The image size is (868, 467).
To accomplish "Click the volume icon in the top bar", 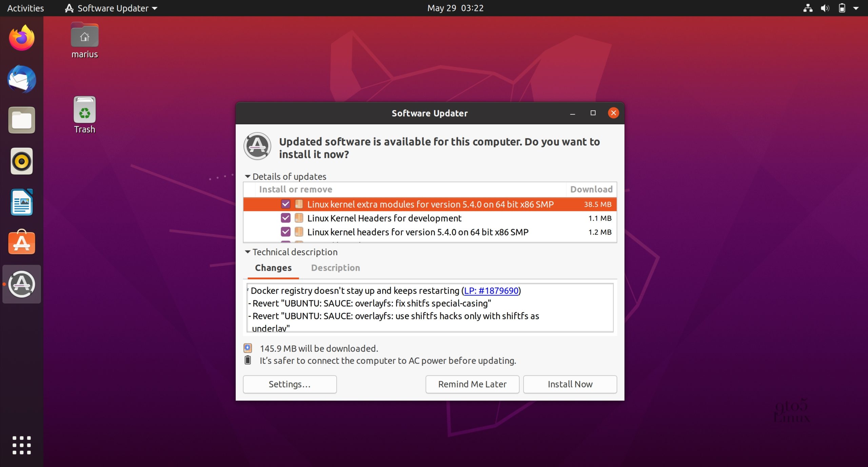I will 825,8.
